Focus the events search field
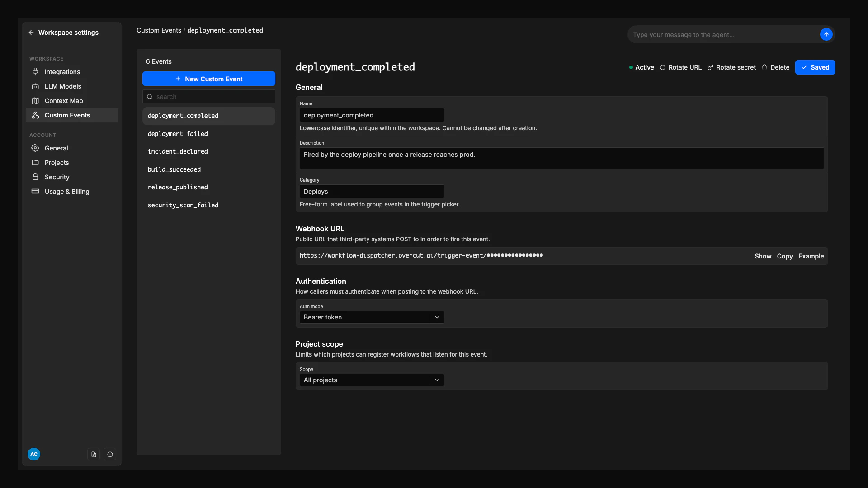 click(208, 97)
